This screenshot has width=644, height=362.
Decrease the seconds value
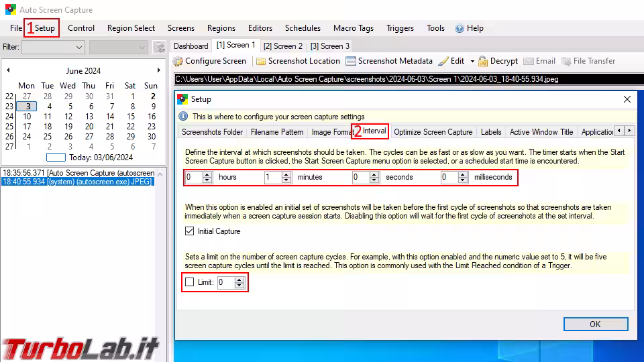[374, 180]
